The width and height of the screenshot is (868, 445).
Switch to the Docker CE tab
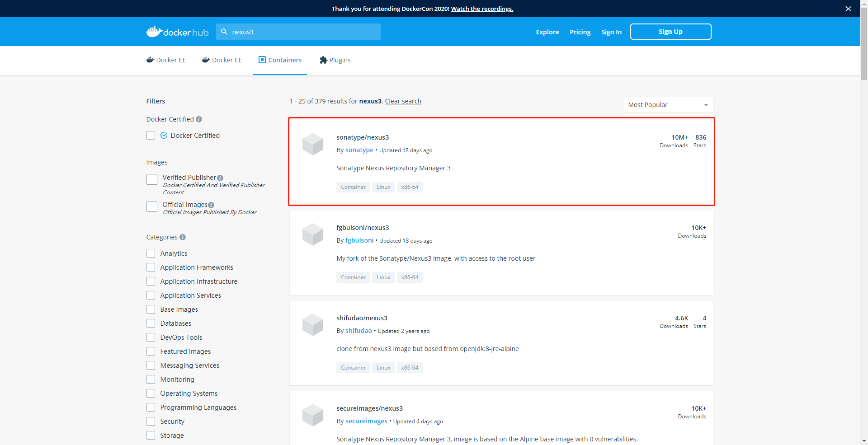tap(222, 60)
